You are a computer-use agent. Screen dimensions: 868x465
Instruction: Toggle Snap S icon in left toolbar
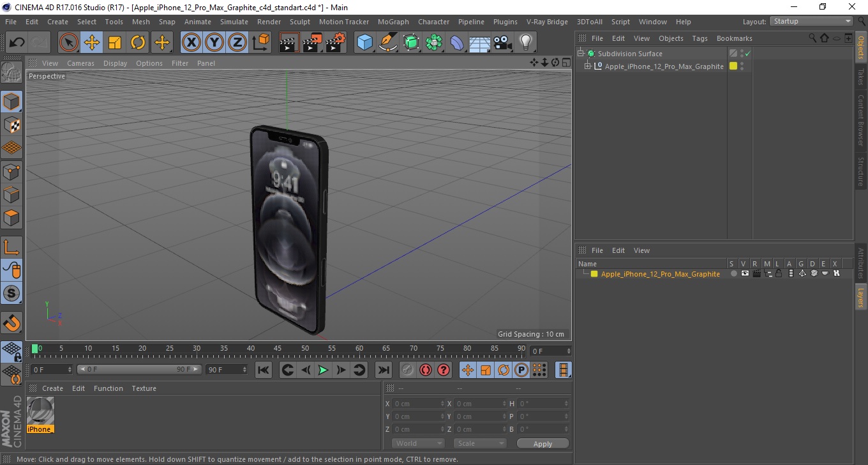coord(11,293)
